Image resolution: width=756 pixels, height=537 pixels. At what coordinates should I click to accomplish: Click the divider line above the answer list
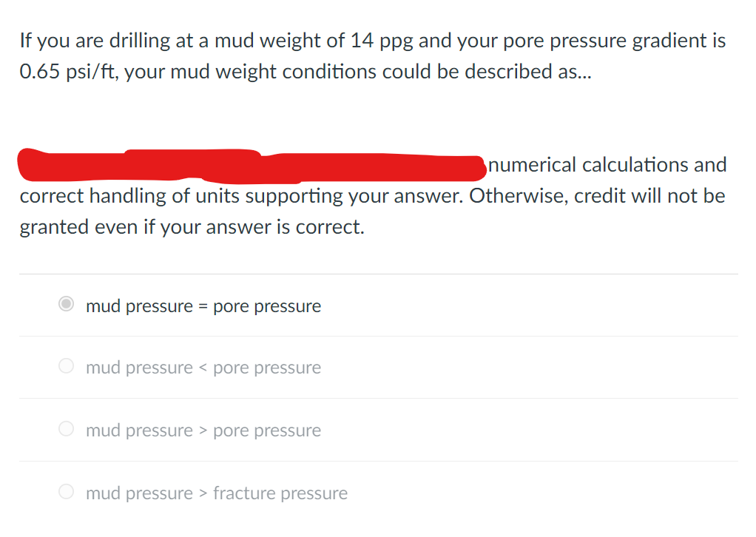coord(378,272)
